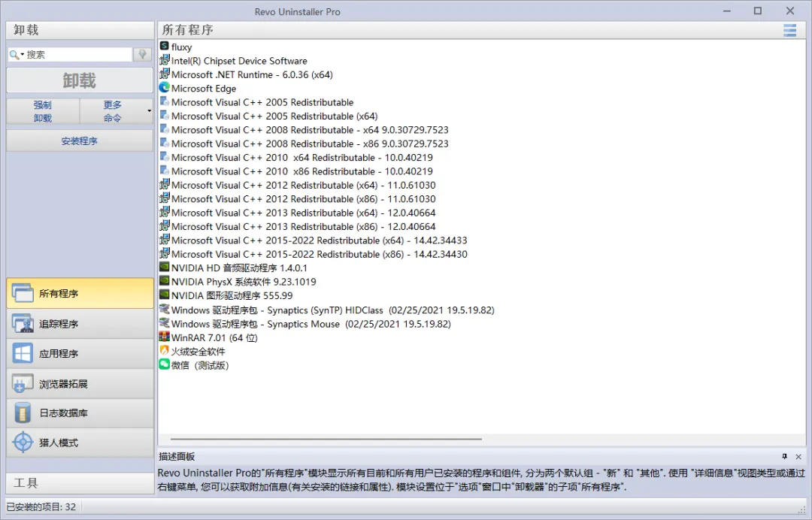
Task: Switch to 应用程序 section
Action: pyautogui.click(x=80, y=353)
